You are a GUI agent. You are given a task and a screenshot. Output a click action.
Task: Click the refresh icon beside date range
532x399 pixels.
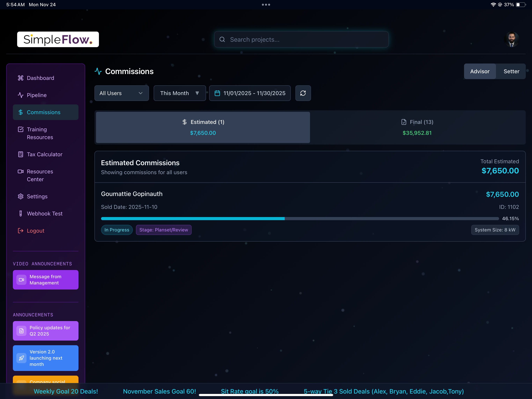click(x=303, y=93)
